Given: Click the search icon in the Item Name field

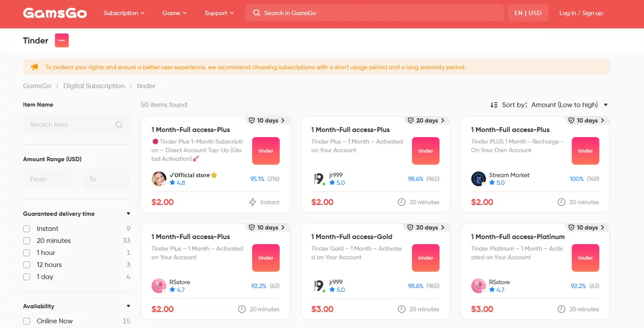Looking at the screenshot, I should click(119, 124).
